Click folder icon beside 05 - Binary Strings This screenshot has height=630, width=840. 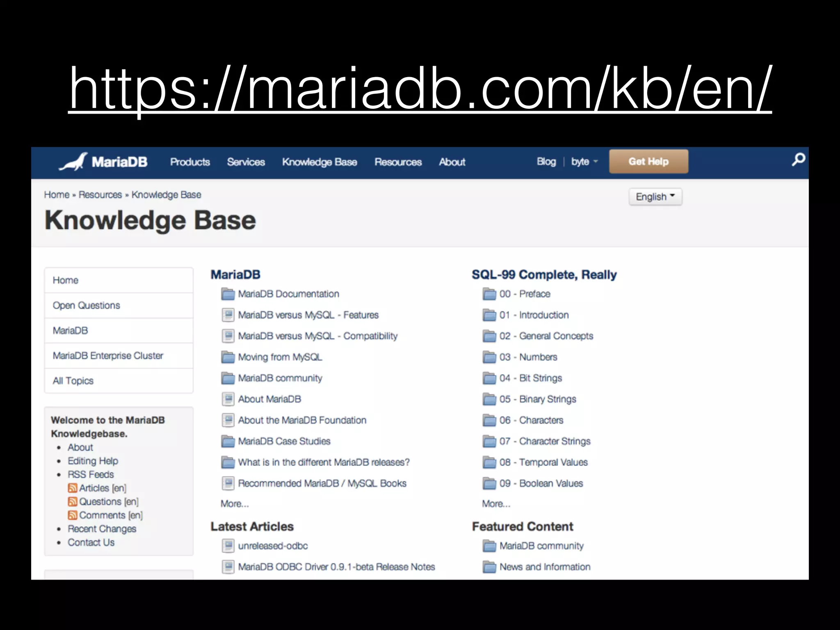[x=489, y=399]
